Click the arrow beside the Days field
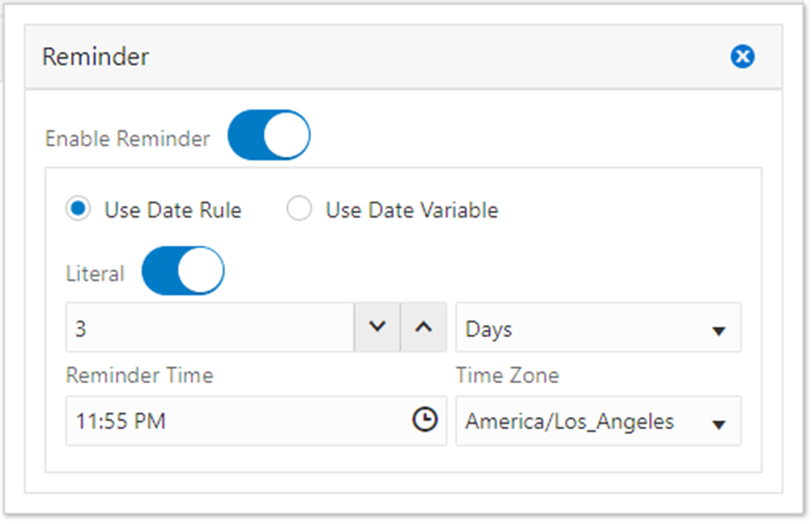This screenshot has height=524, width=812. tap(718, 331)
